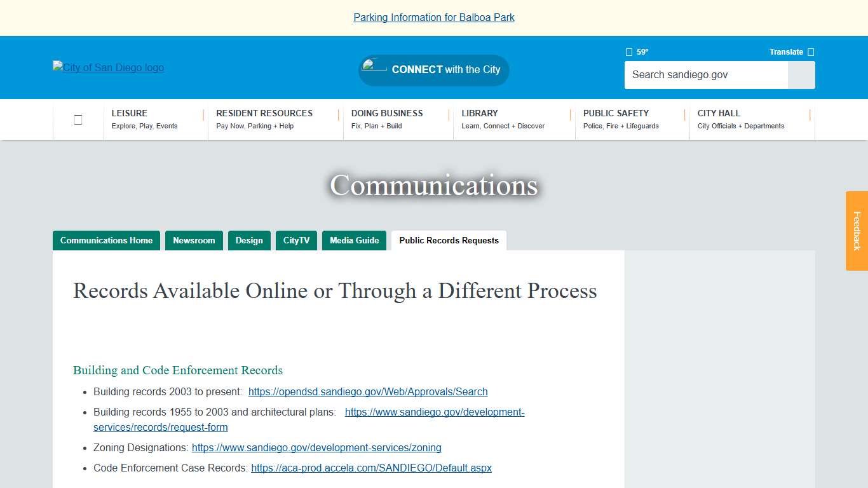This screenshot has height=488, width=868.
Task: Open the hamburger navigation menu
Action: pyautogui.click(x=78, y=119)
